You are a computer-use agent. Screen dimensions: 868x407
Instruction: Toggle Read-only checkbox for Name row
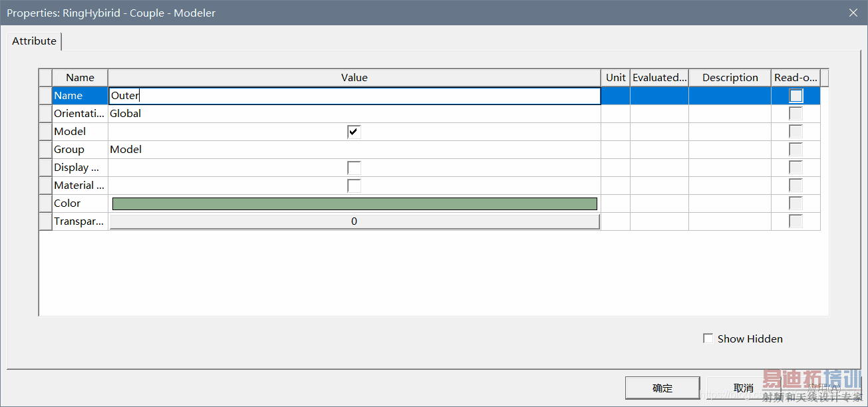[796, 96]
